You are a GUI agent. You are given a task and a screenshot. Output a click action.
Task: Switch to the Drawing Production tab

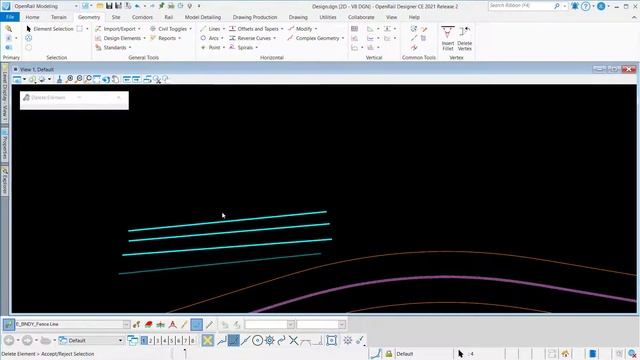(x=255, y=17)
